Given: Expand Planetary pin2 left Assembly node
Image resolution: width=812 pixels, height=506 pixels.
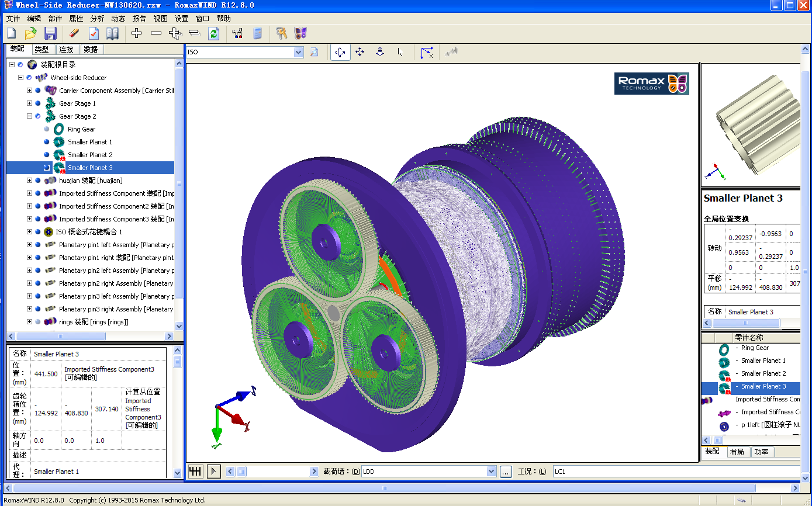Looking at the screenshot, I should [29, 271].
